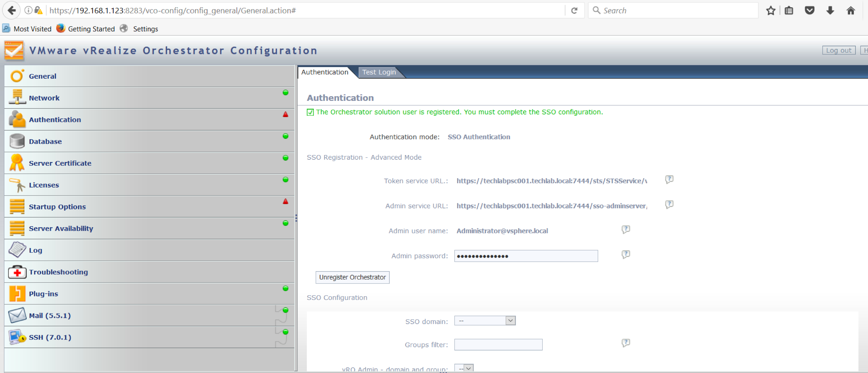Click the Network server icon
This screenshot has width=868, height=373.
(x=17, y=98)
